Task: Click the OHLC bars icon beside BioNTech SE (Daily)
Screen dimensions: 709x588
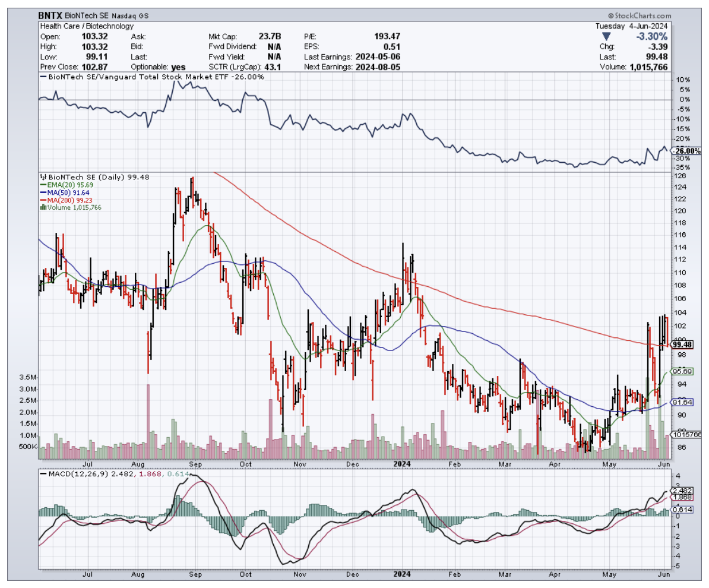Action: click(43, 177)
